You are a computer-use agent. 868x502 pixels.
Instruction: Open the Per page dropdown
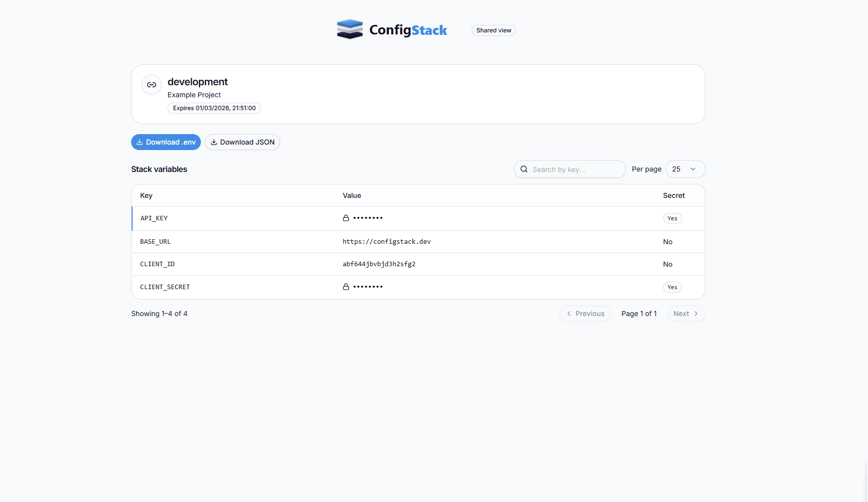point(685,169)
